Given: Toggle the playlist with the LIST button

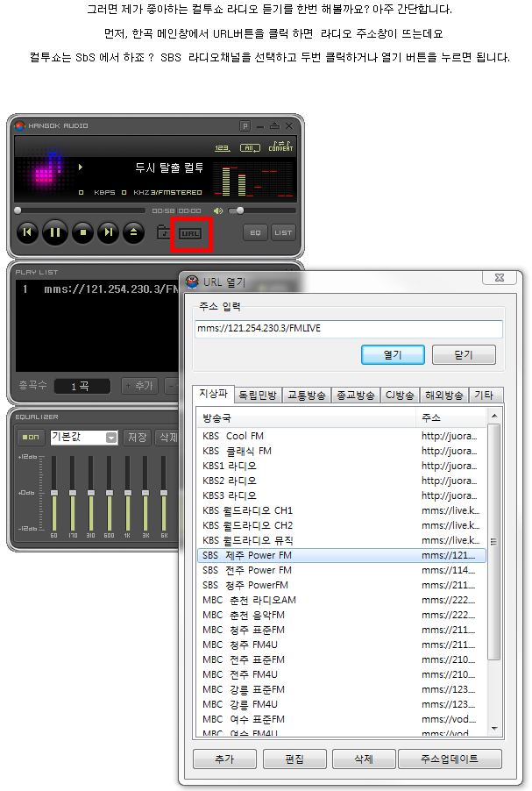Looking at the screenshot, I should 283,232.
